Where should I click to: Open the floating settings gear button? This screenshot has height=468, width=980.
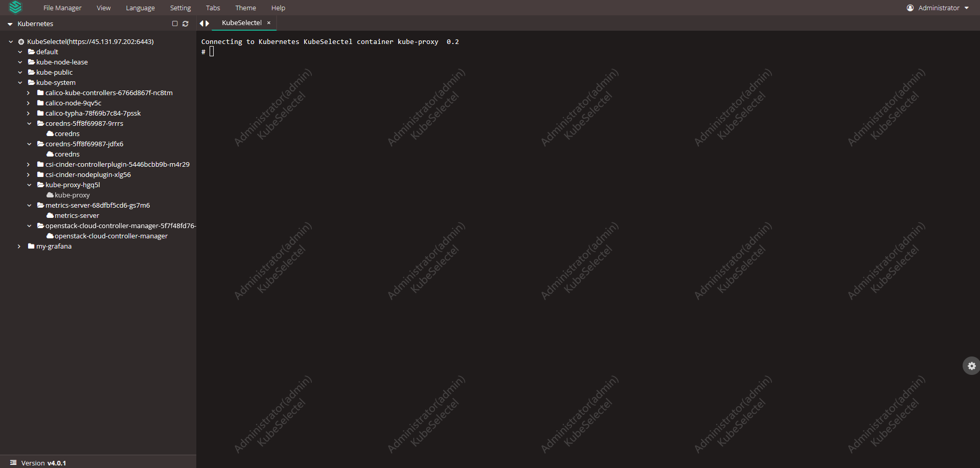971,366
